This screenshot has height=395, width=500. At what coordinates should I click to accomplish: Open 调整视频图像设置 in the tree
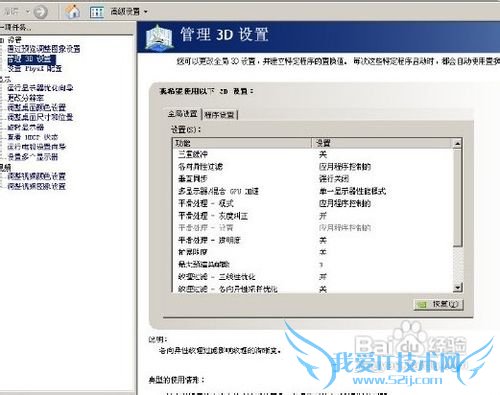pyautogui.click(x=36, y=186)
